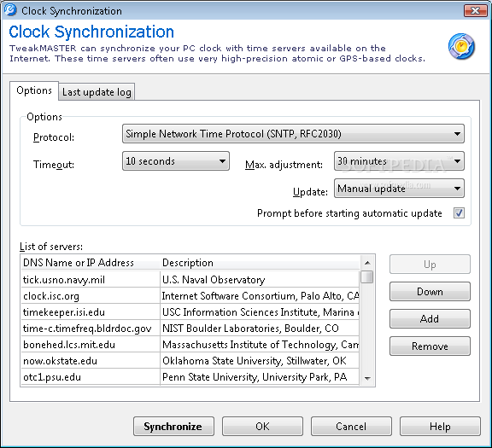492x448 pixels.
Task: Open the Update mode dropdown
Action: click(x=399, y=189)
